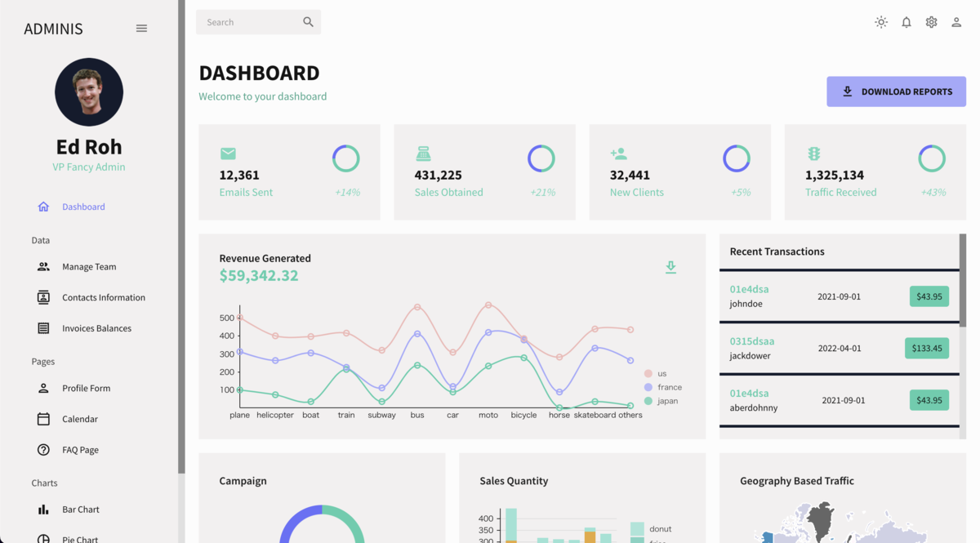Click the Emails Sent progress circle

tap(345, 158)
